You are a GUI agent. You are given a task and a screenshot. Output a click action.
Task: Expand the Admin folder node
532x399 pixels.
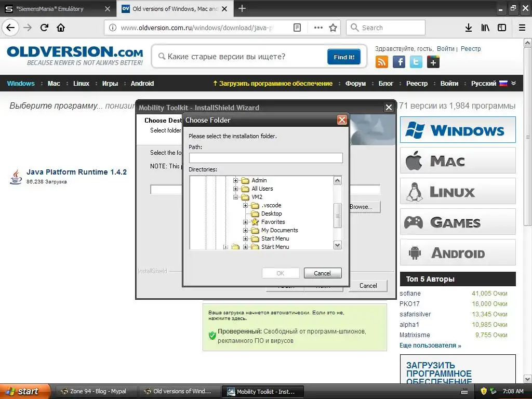pyautogui.click(x=235, y=180)
